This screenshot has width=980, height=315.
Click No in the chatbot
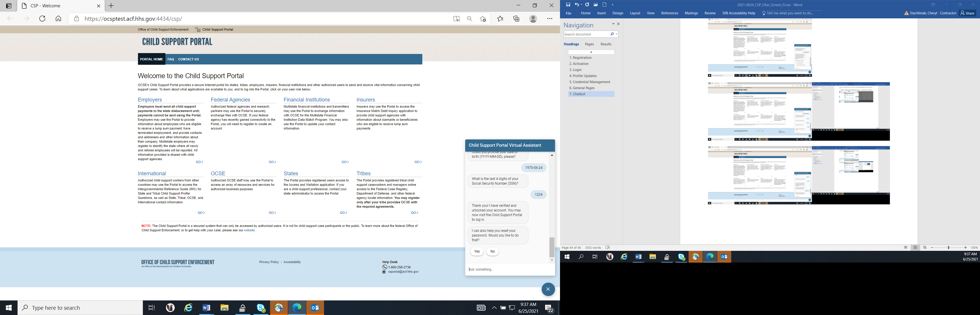click(493, 251)
